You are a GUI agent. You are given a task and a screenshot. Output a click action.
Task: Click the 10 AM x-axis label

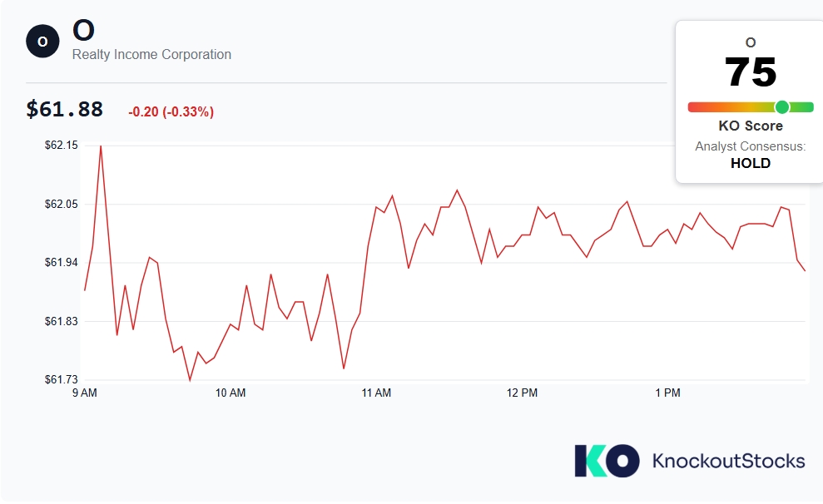pyautogui.click(x=231, y=393)
